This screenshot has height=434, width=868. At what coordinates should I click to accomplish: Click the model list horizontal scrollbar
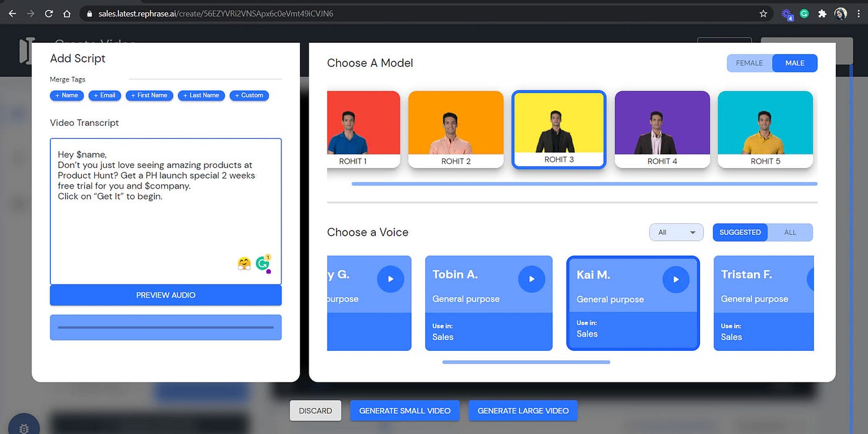[584, 184]
